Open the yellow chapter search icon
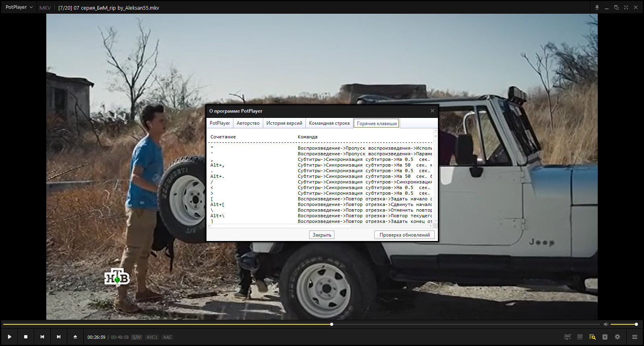The width and height of the screenshot is (644, 346). (592, 337)
